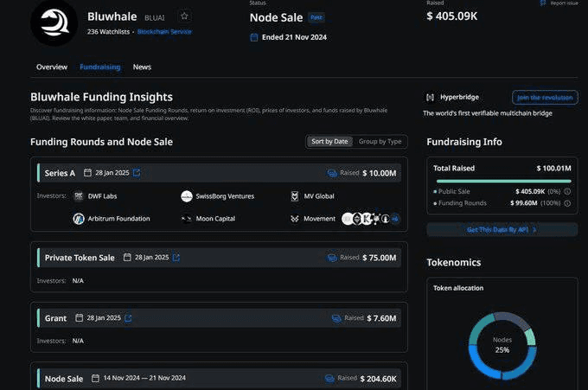588x390 pixels.
Task: Select Sort by Date toggle
Action: pos(329,142)
